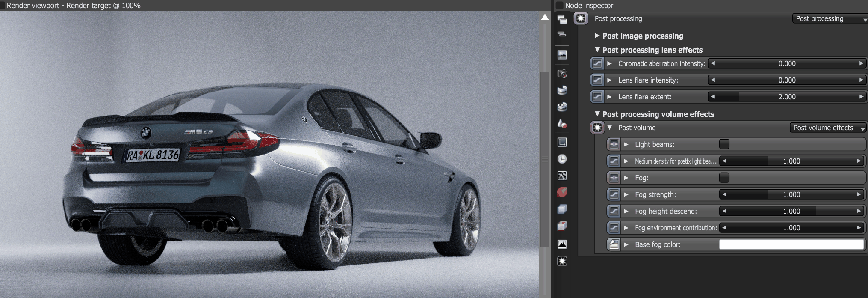Click Medium density curve type icon

tap(614, 161)
